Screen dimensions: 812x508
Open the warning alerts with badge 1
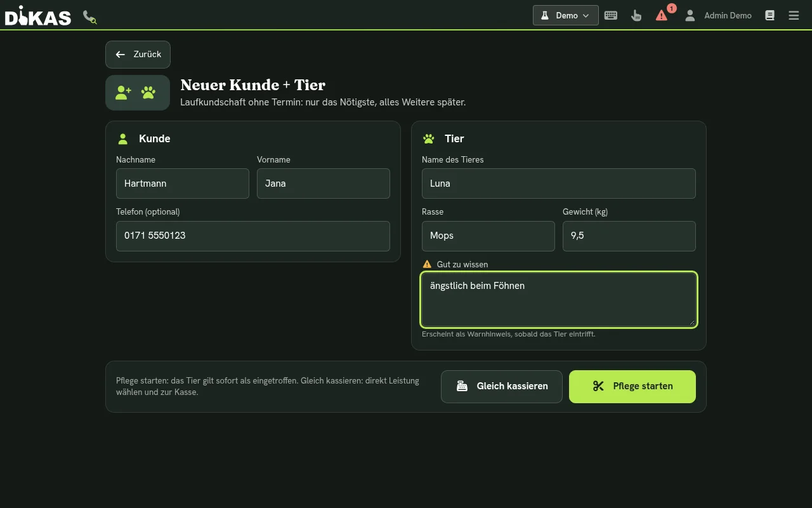tap(662, 15)
